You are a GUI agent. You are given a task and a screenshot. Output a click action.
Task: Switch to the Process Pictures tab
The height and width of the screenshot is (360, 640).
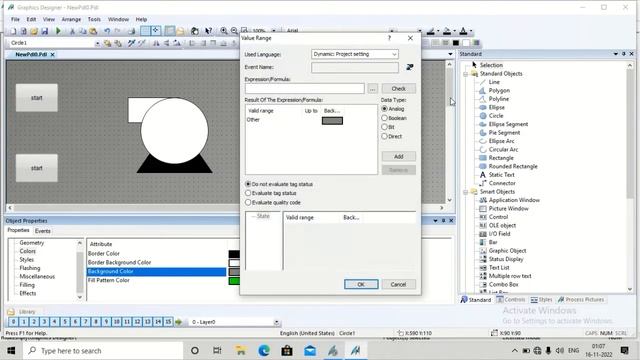tap(581, 300)
